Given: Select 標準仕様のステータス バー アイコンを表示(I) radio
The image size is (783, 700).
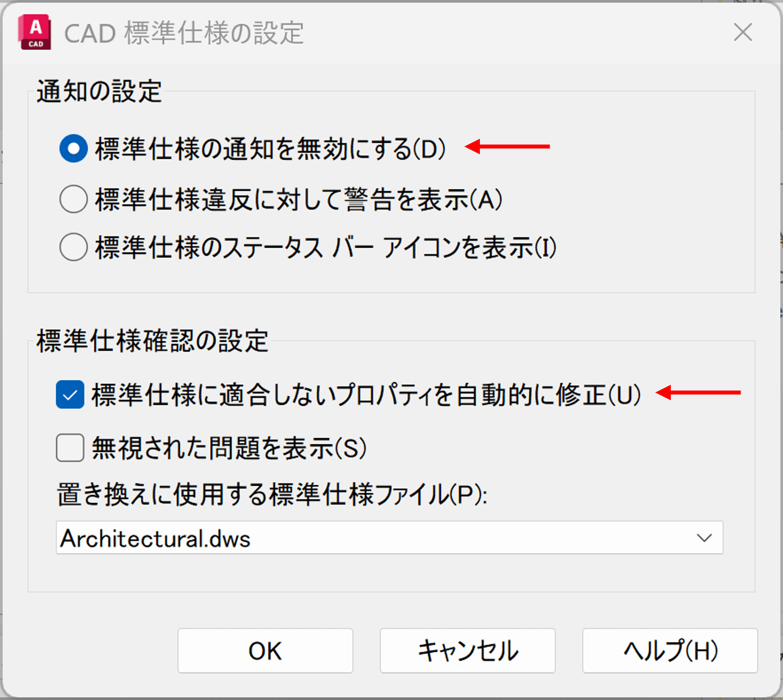Looking at the screenshot, I should [74, 248].
